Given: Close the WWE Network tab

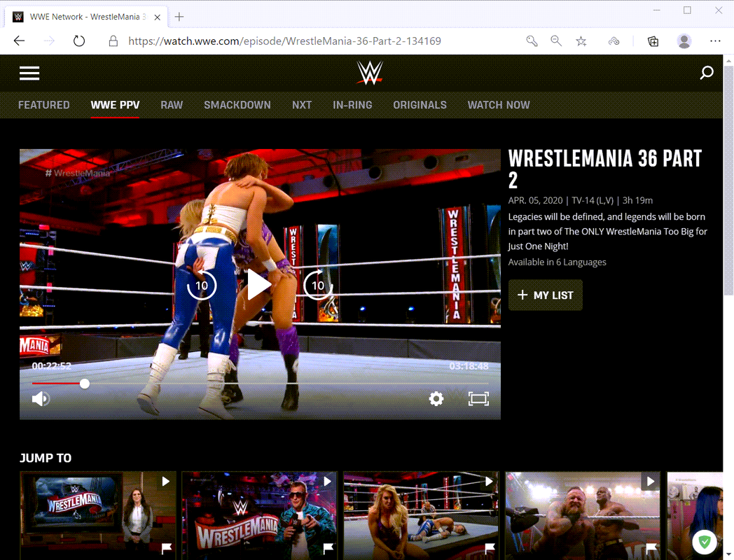Looking at the screenshot, I should 158,17.
